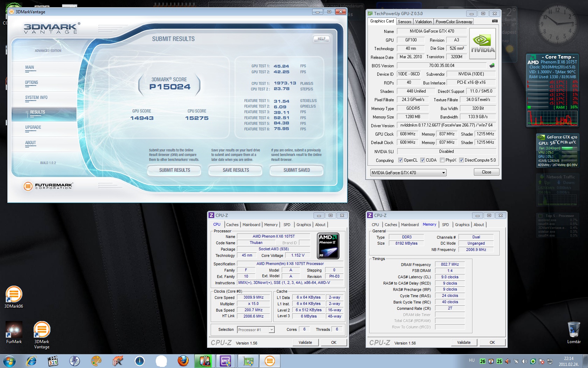Toggle the OpenCL checkbox
This screenshot has height=368, width=588.
click(400, 160)
